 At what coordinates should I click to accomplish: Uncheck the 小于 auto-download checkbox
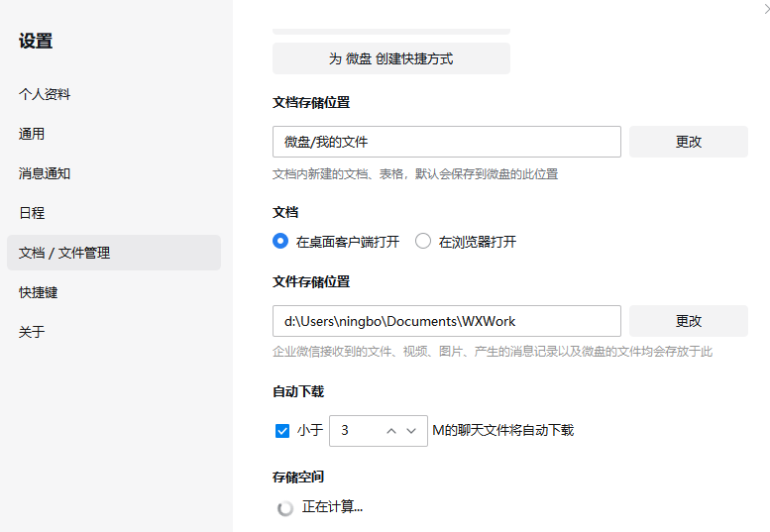[x=282, y=431]
